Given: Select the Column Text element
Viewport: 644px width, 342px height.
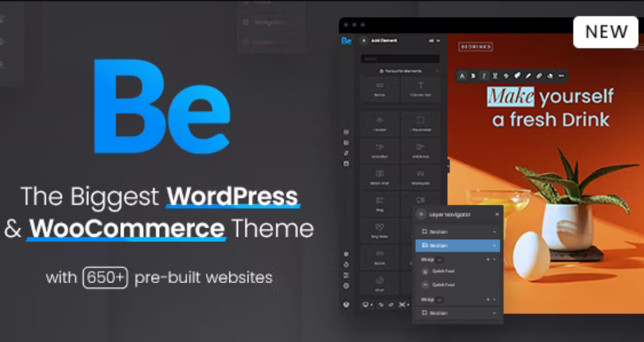Looking at the screenshot, I should pyautogui.click(x=420, y=89).
